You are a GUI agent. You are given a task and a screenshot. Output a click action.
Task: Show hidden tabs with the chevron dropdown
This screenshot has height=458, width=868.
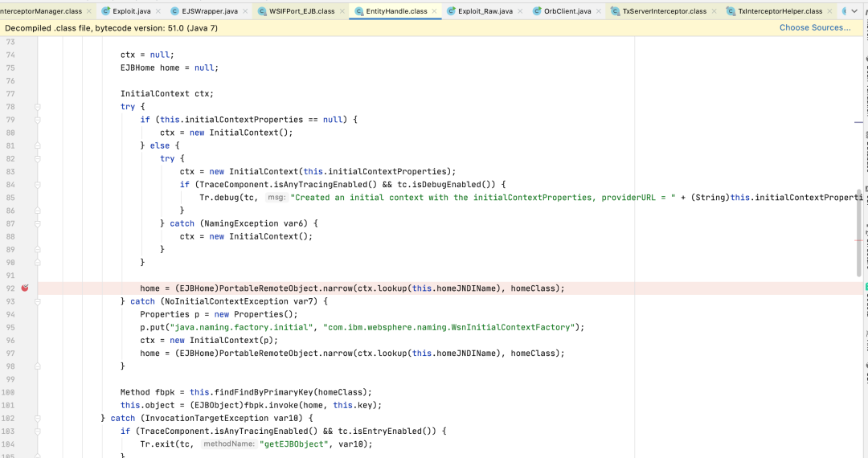click(x=854, y=11)
